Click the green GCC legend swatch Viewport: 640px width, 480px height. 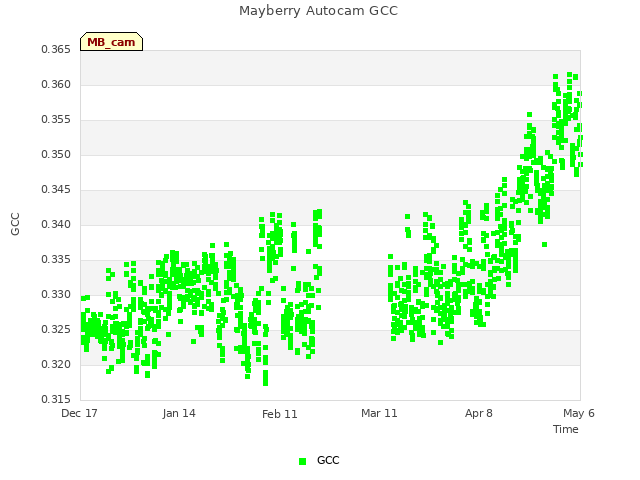click(302, 461)
